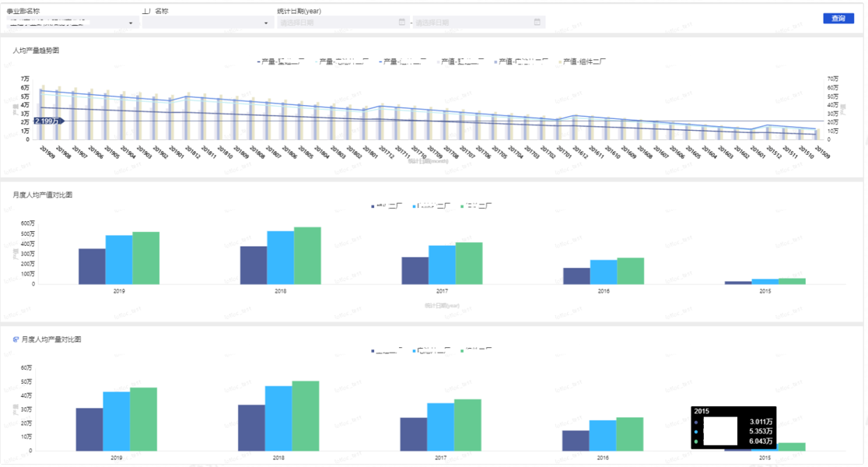The width and height of the screenshot is (868, 467).
Task: Click 2015 green bar in 月度人均产值对比图
Action: [x=792, y=282]
